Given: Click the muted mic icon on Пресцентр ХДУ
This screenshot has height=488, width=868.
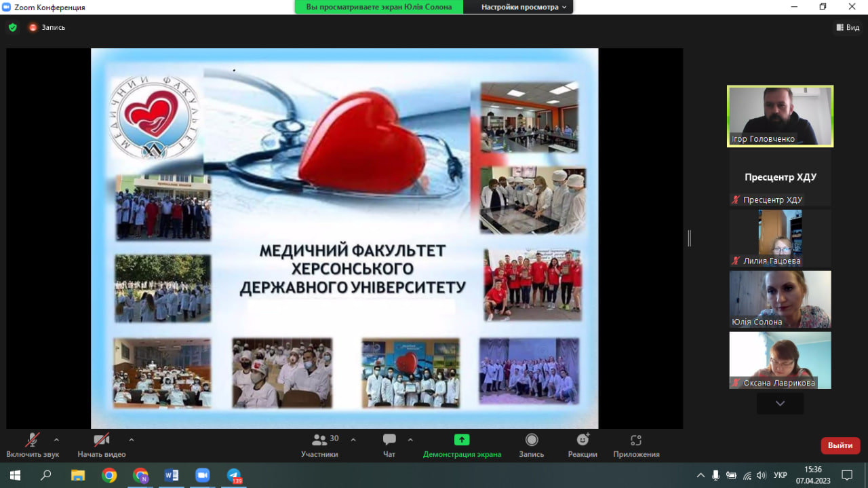Looking at the screenshot, I should pos(735,200).
